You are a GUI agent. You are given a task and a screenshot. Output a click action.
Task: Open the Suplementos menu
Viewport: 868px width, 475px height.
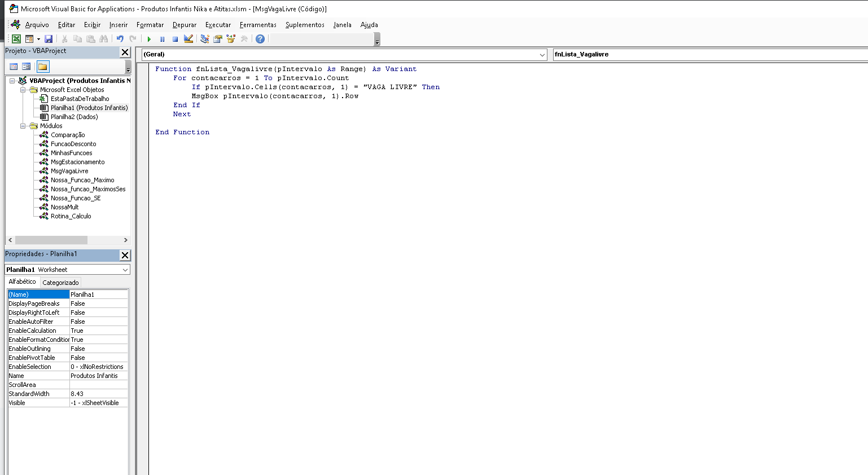point(305,25)
